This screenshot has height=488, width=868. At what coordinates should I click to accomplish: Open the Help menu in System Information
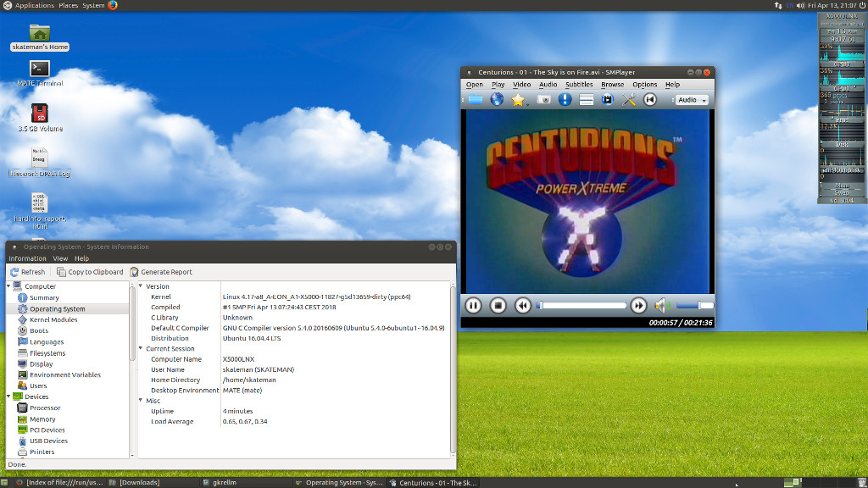81,258
